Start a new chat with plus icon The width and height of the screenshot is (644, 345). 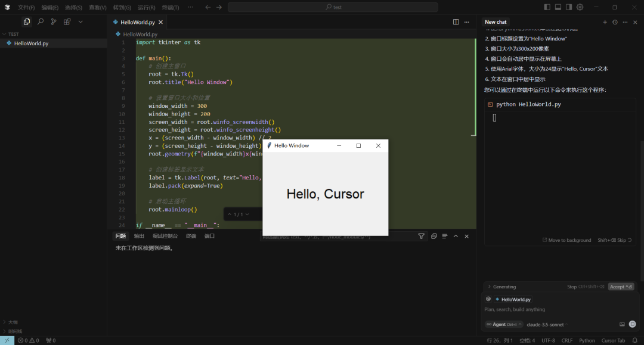pyautogui.click(x=605, y=22)
